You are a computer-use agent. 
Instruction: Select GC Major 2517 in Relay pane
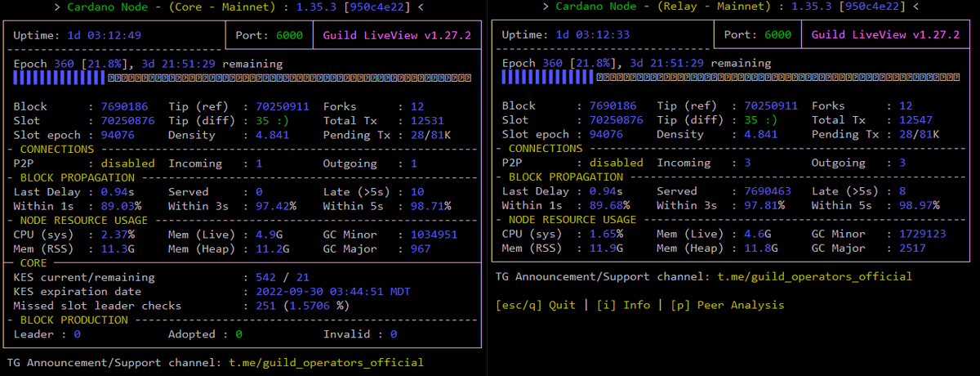pos(913,248)
